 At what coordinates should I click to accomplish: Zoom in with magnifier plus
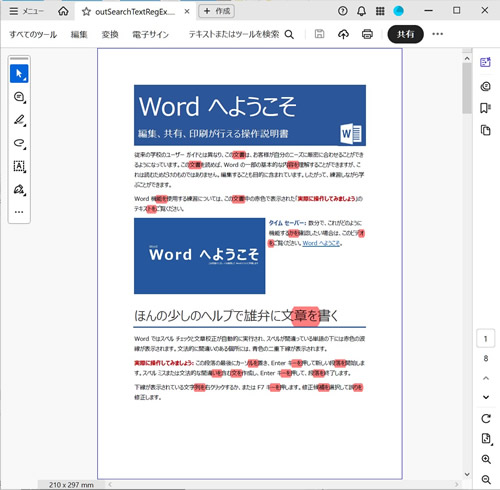486,459
